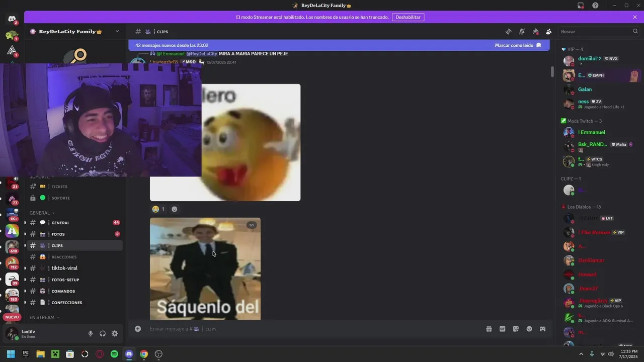Toggle member list visibility icon
This screenshot has width=644, height=362.
(549, 31)
